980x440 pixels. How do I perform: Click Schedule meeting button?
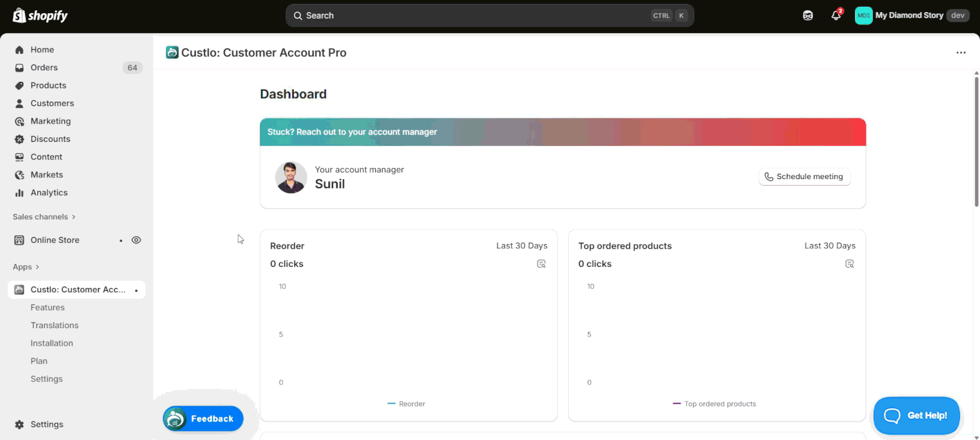pyautogui.click(x=804, y=177)
